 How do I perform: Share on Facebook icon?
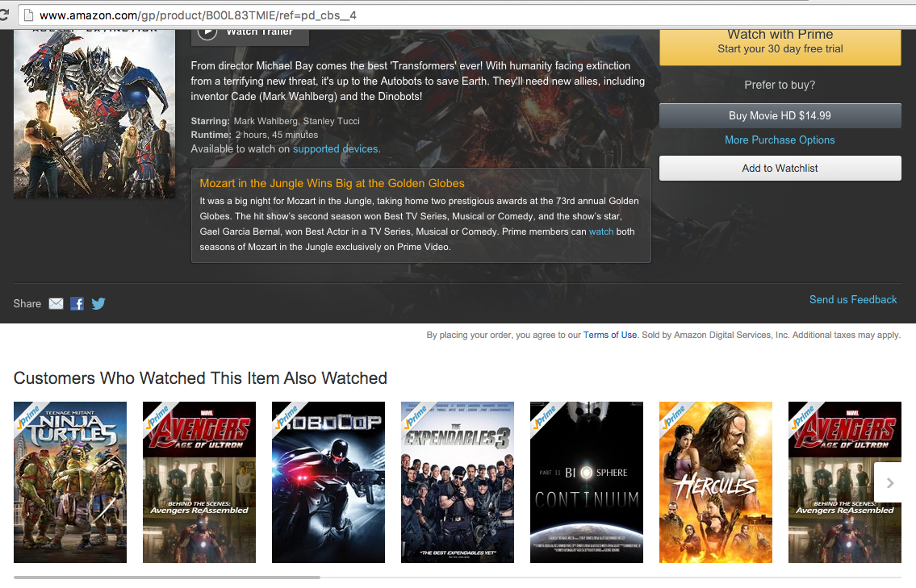tap(77, 303)
